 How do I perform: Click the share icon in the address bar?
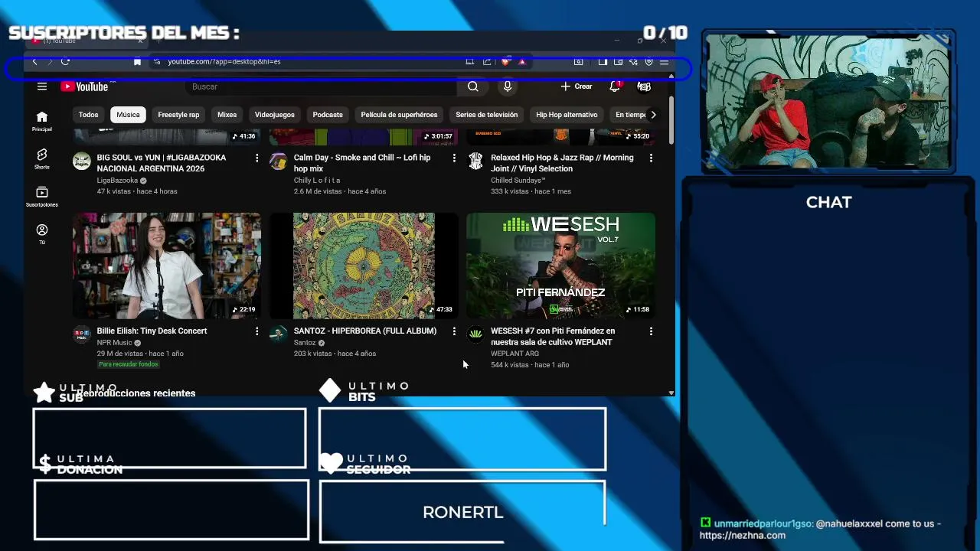point(487,61)
